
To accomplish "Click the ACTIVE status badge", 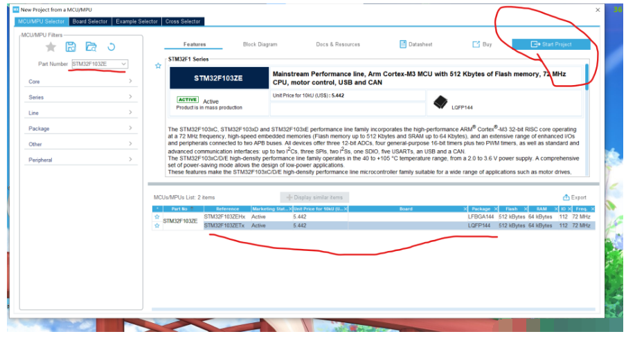I will pos(188,100).
